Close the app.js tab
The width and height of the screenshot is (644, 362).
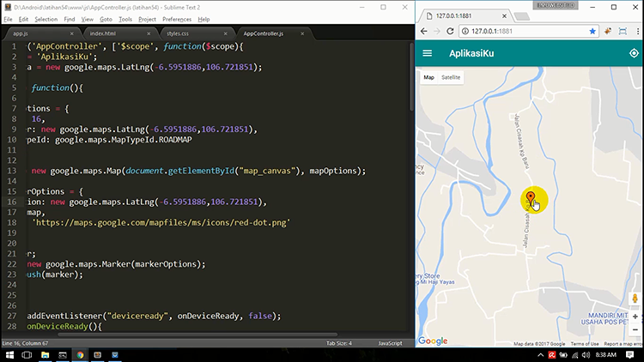71,33
